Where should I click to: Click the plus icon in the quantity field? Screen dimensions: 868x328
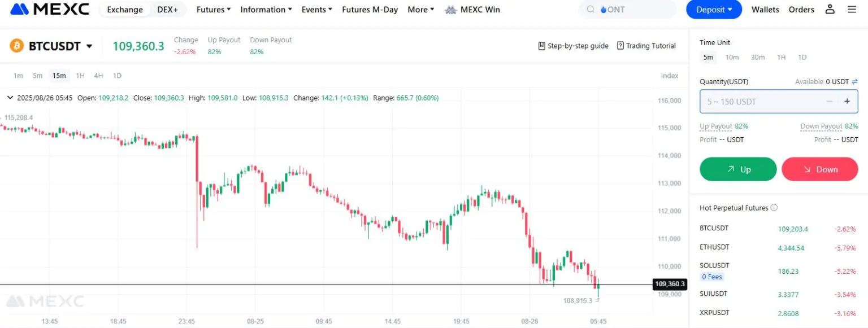[847, 102]
